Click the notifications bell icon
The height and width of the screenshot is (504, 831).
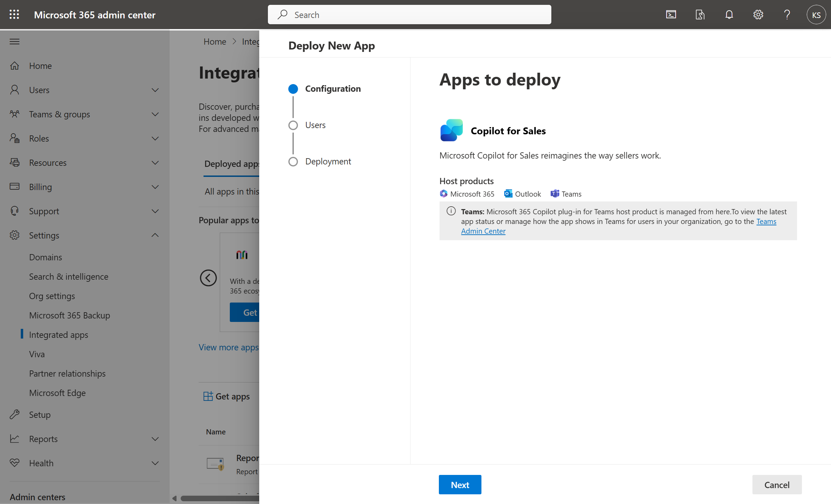tap(730, 14)
